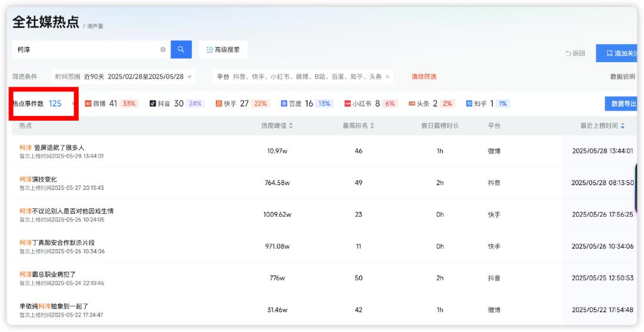This screenshot has width=644, height=332.
Task: Sort by 最高排名 column
Action: [x=372, y=126]
